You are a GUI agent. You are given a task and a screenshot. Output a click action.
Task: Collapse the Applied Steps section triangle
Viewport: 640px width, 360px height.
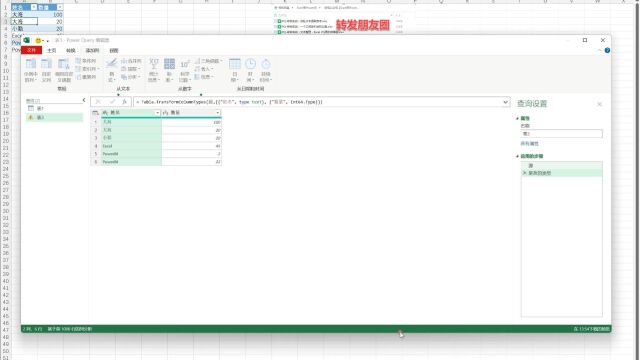(518, 156)
